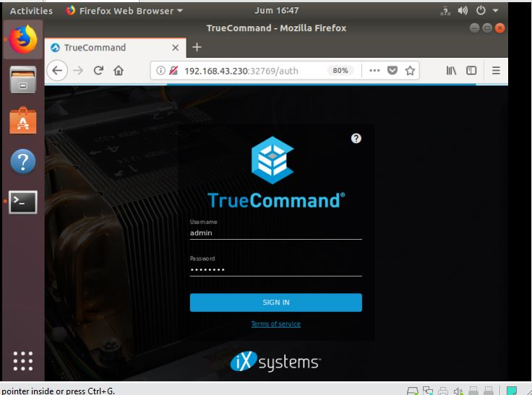Click the TrueCommand wordmark text
The height and width of the screenshot is (395, 532).
coord(276,200)
